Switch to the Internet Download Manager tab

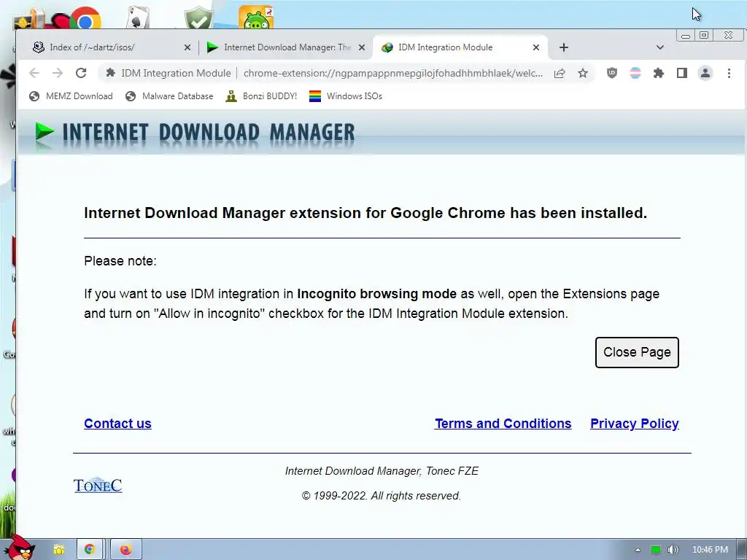[285, 47]
